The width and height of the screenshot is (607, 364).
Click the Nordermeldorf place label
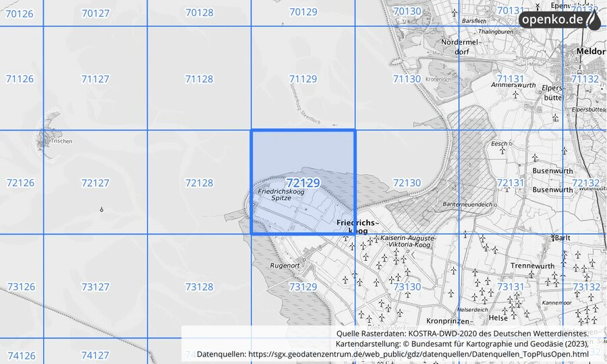coord(461,47)
